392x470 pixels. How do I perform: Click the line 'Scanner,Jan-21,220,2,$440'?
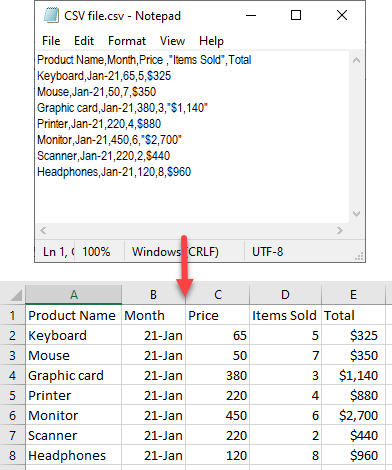point(103,156)
